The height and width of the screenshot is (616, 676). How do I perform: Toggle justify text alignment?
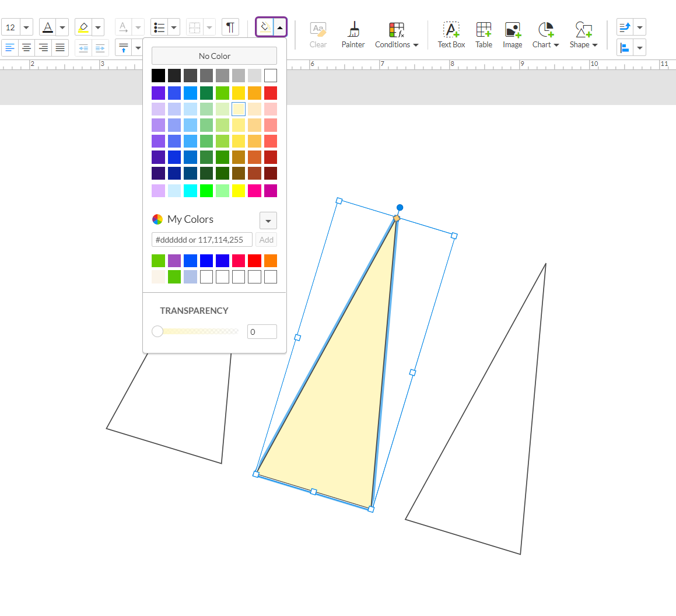[x=60, y=48]
